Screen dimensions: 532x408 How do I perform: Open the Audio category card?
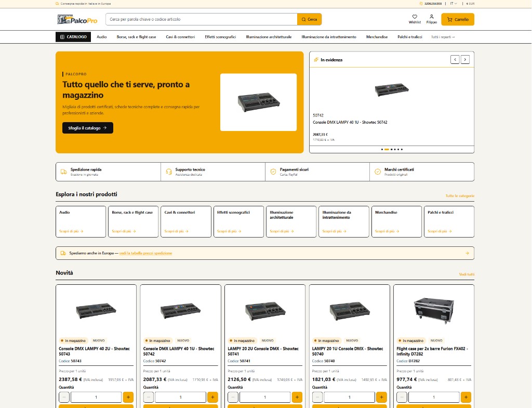(81, 221)
